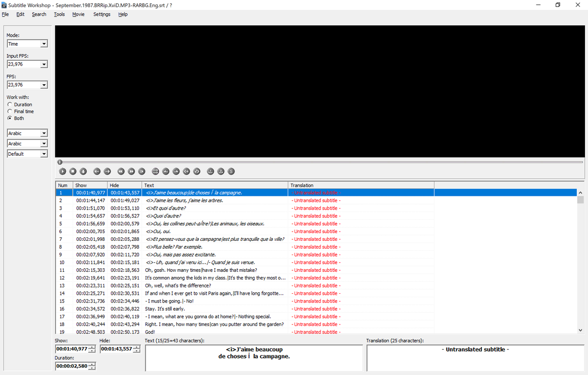Click the Num column header
Image resolution: width=588 pixels, height=375 pixels.
(x=64, y=185)
